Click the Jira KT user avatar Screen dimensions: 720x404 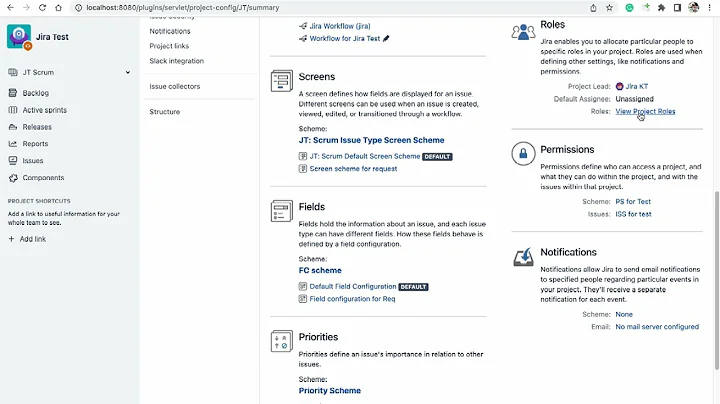click(619, 86)
